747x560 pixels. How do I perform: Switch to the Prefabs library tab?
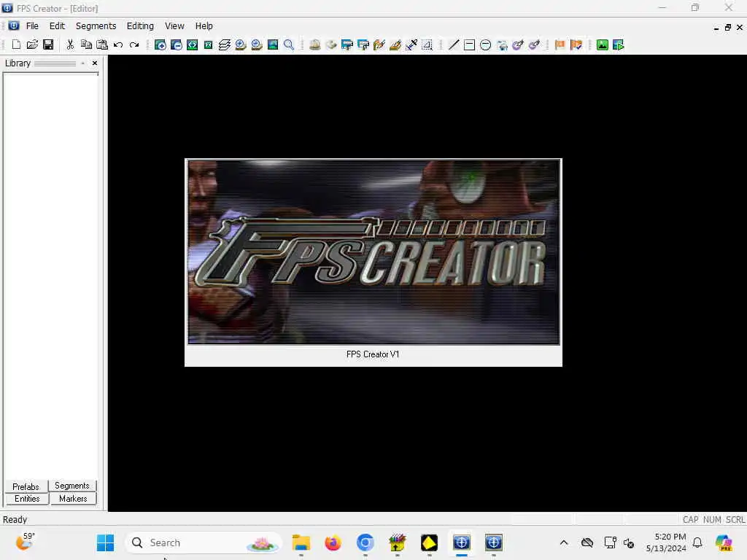click(x=26, y=486)
